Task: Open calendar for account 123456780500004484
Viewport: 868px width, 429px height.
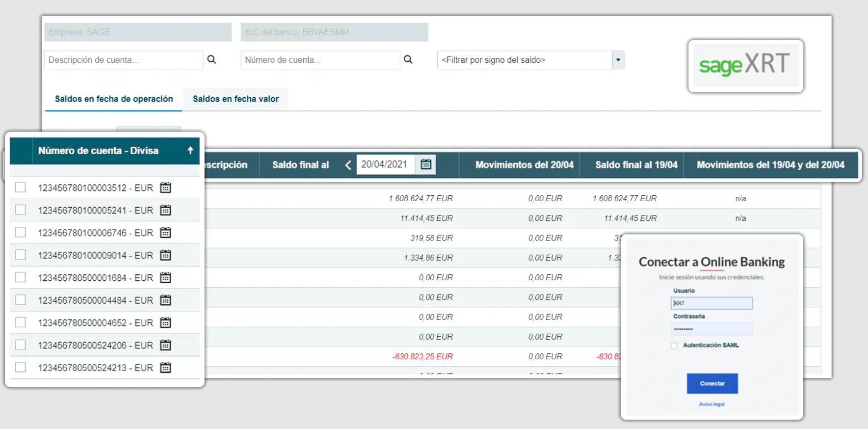Action: pos(166,300)
